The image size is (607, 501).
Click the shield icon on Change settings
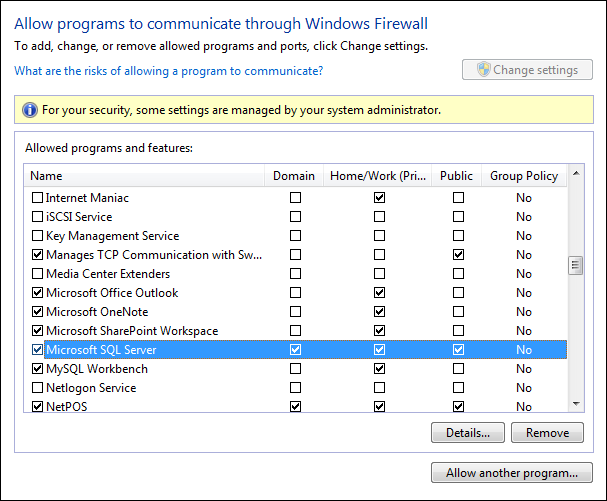(x=484, y=69)
